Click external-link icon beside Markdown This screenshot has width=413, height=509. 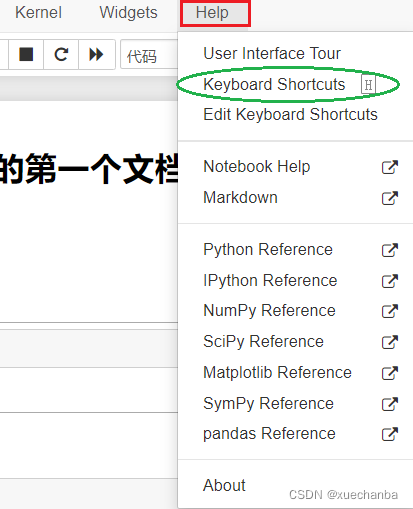390,198
